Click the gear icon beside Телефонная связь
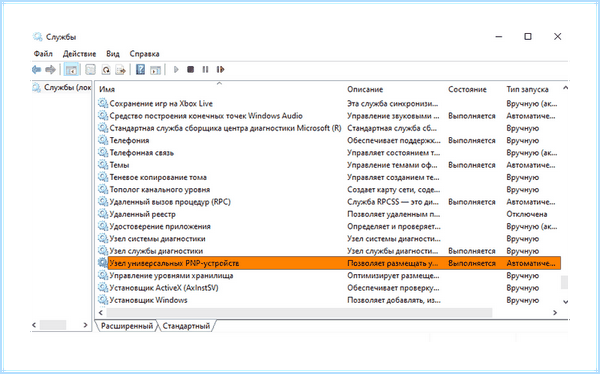 (103, 152)
